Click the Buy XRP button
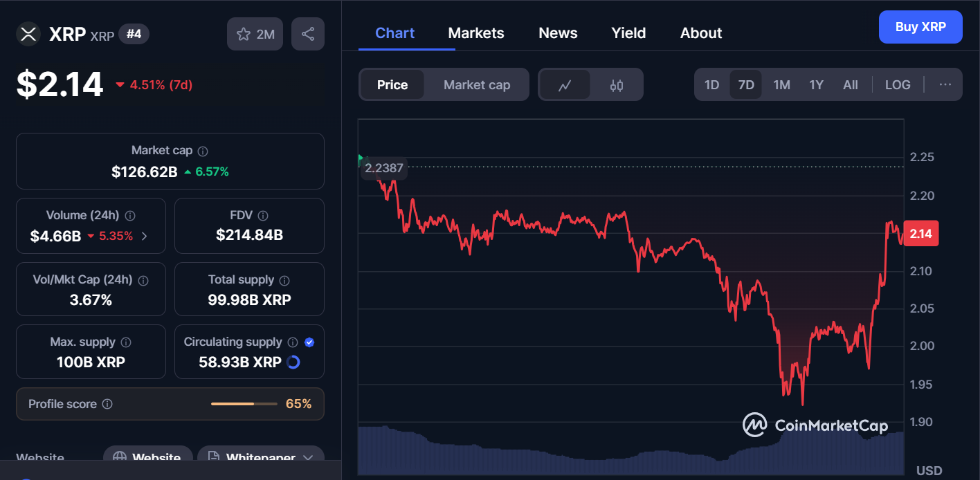The height and width of the screenshot is (480, 980). pos(920,27)
